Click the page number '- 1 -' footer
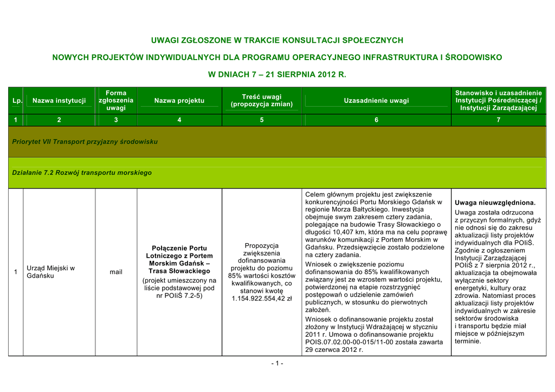The image size is (555, 392). (277, 363)
